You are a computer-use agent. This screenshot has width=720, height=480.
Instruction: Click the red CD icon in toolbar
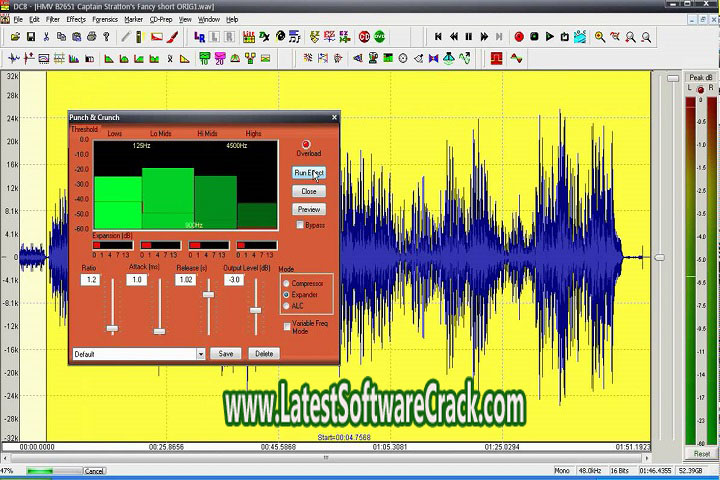pyautogui.click(x=364, y=37)
